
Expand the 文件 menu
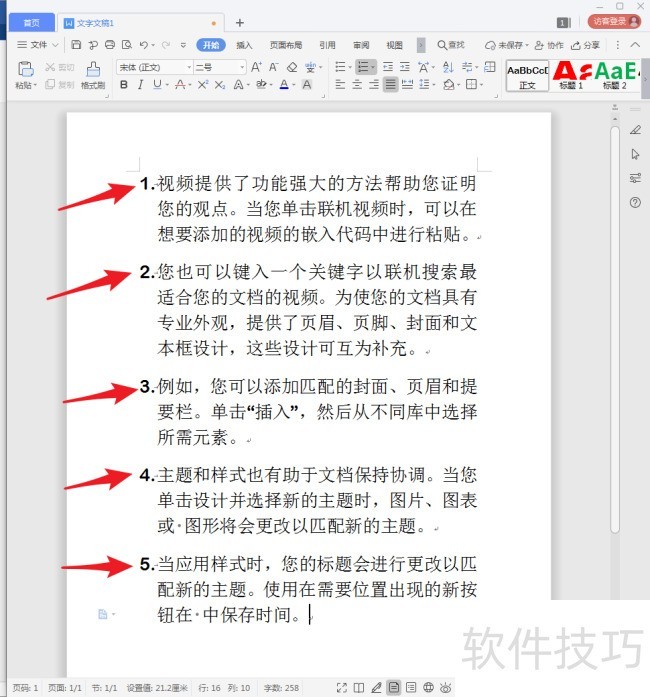35,45
